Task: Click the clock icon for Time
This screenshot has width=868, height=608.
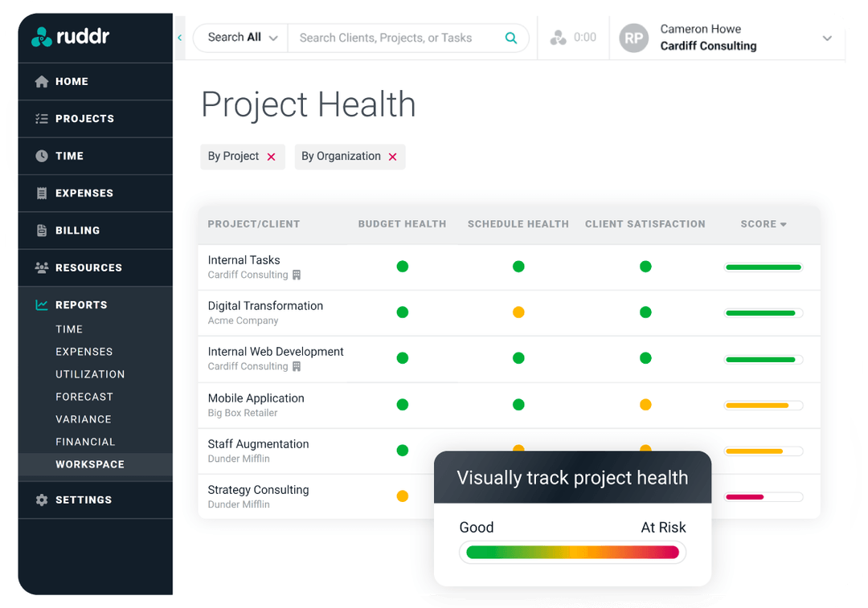Action: 40,156
